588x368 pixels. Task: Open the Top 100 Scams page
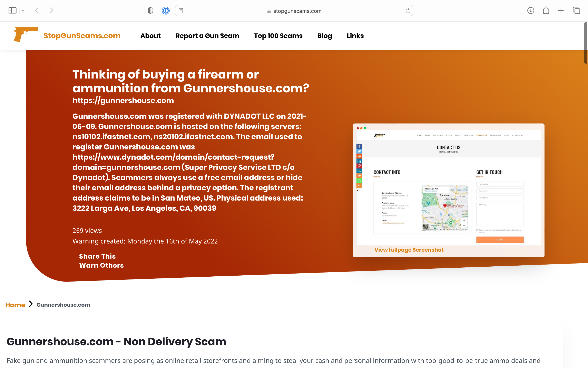pos(278,36)
